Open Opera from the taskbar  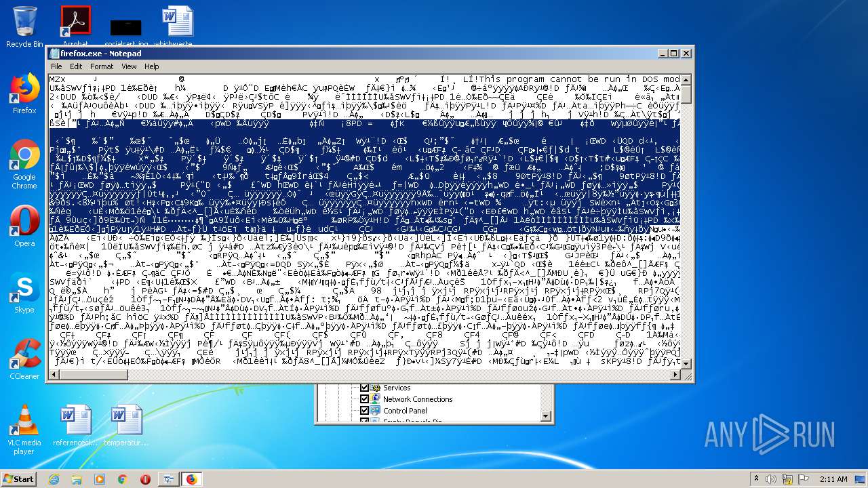click(x=145, y=479)
